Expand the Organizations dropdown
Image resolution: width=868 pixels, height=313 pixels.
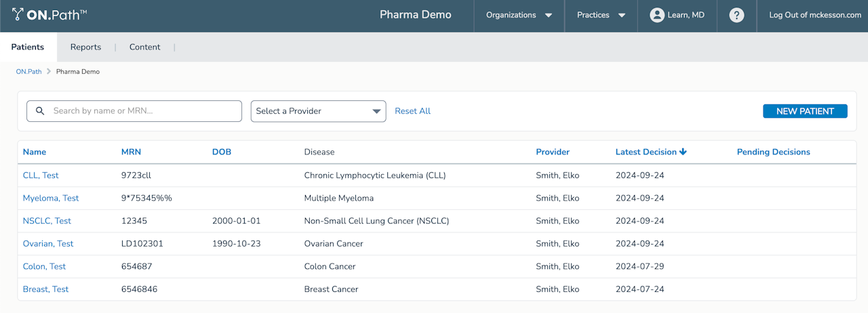(519, 15)
